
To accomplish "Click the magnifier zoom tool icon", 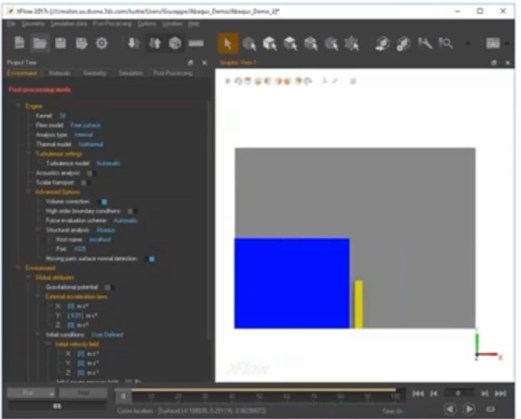I will (445, 43).
